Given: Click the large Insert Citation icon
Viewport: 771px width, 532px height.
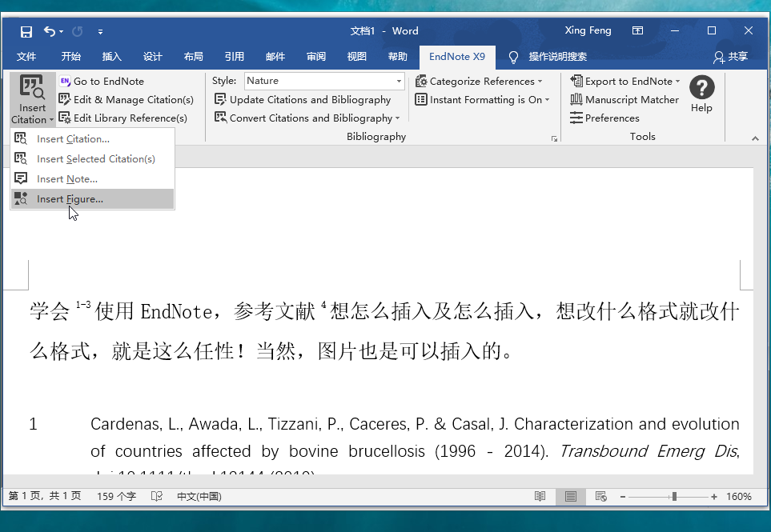Looking at the screenshot, I should point(32,87).
